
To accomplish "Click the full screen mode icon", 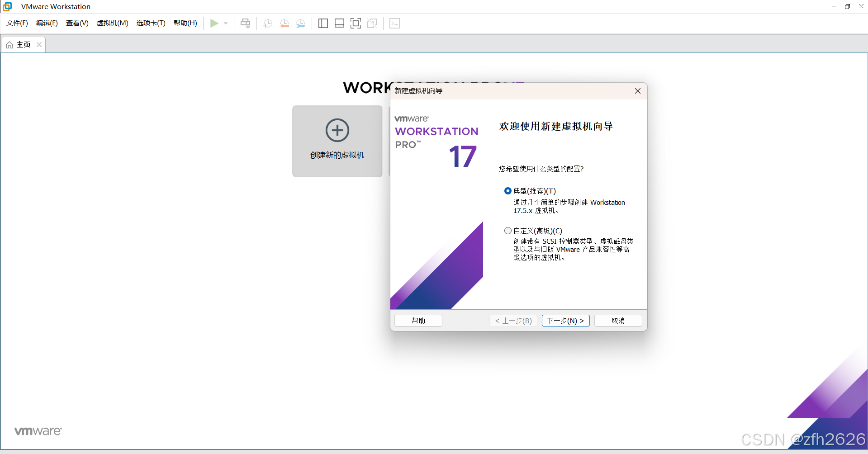I will tap(356, 24).
